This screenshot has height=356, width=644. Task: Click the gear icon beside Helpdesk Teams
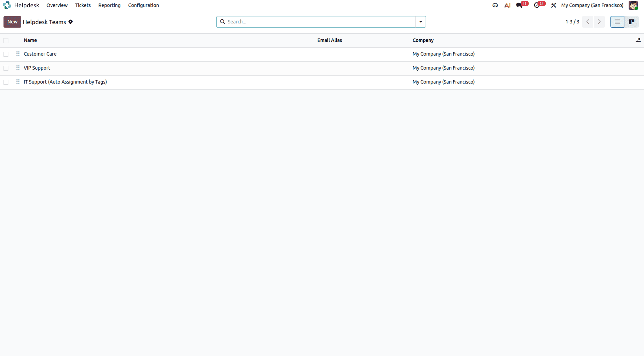[x=71, y=22]
